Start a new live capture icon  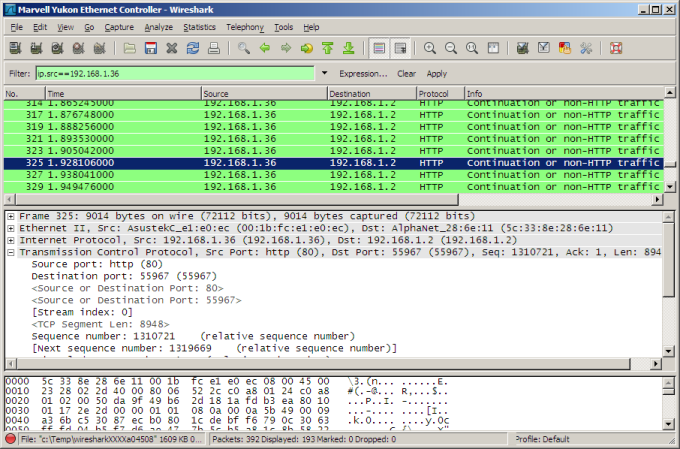pyautogui.click(x=57, y=48)
